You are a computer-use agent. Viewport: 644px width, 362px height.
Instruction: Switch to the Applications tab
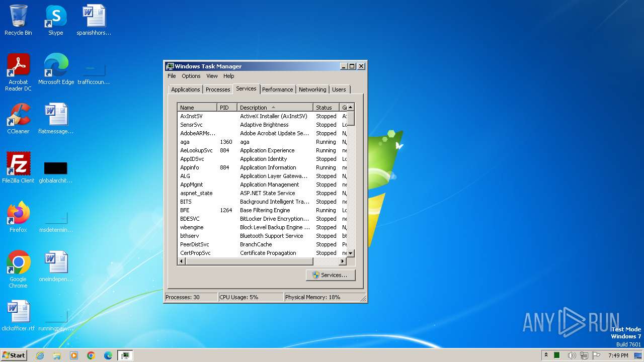pos(186,89)
